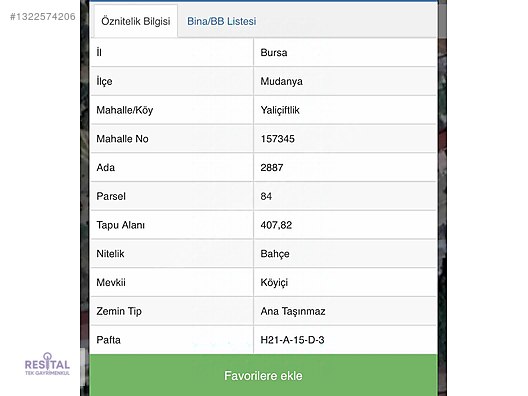Click the Pafta value H21-A-15-D-3
The image size is (528, 396).
(292, 340)
